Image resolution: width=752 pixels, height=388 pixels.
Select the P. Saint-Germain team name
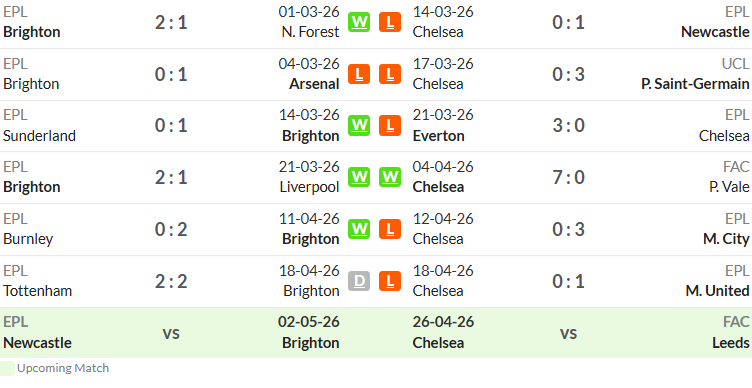point(695,84)
